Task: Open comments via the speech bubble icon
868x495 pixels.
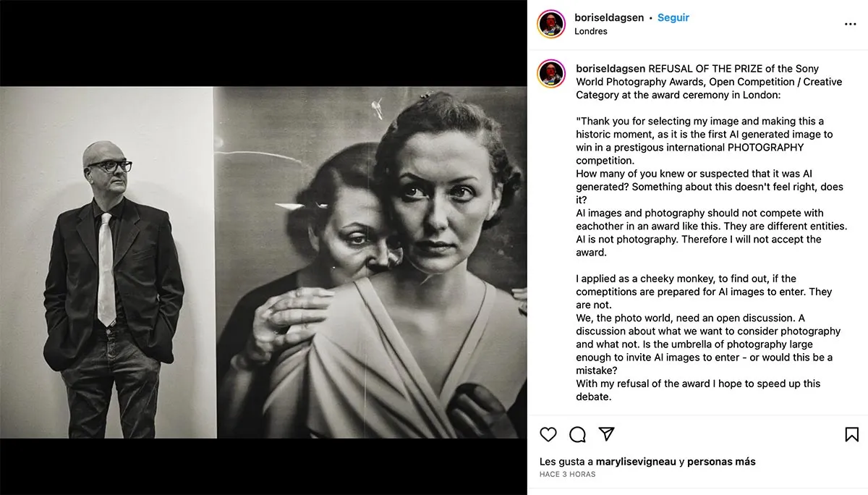Action: click(x=577, y=434)
